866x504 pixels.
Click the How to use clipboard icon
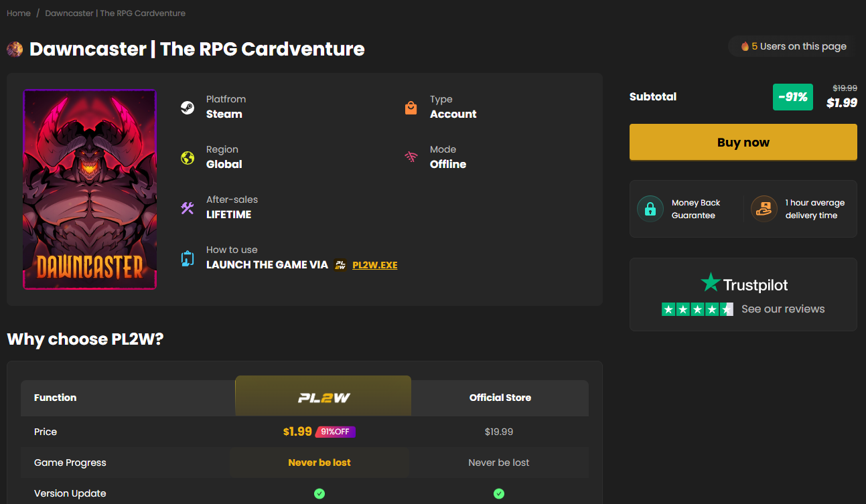pyautogui.click(x=188, y=258)
